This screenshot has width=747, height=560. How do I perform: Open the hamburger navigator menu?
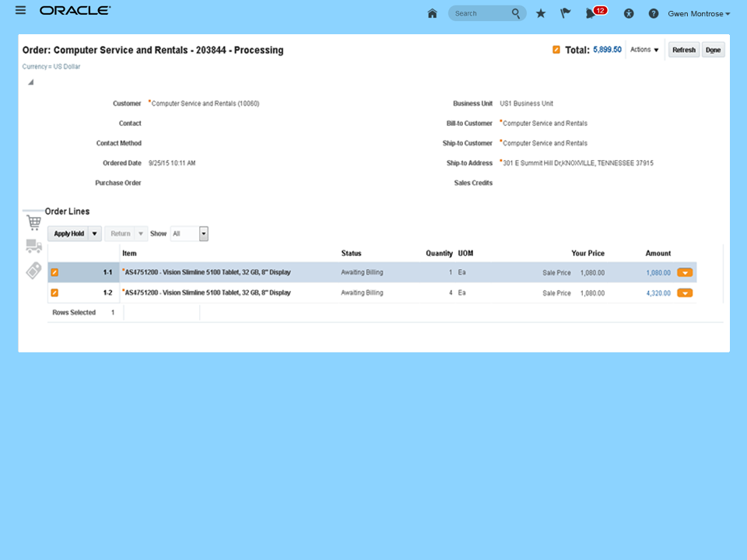20,10
